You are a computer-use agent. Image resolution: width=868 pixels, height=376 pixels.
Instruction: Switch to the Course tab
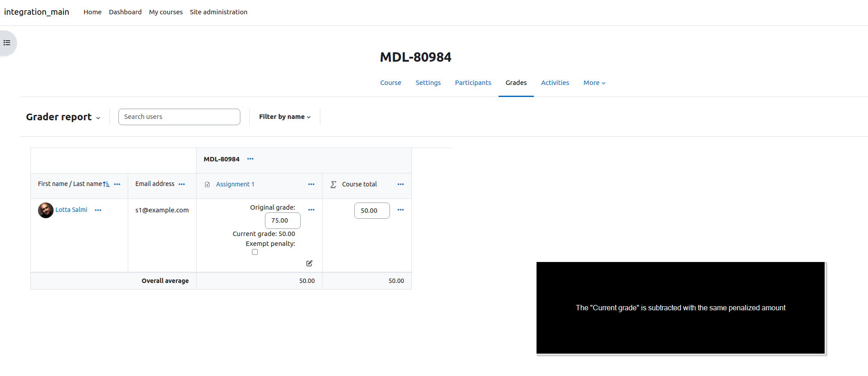click(x=390, y=83)
